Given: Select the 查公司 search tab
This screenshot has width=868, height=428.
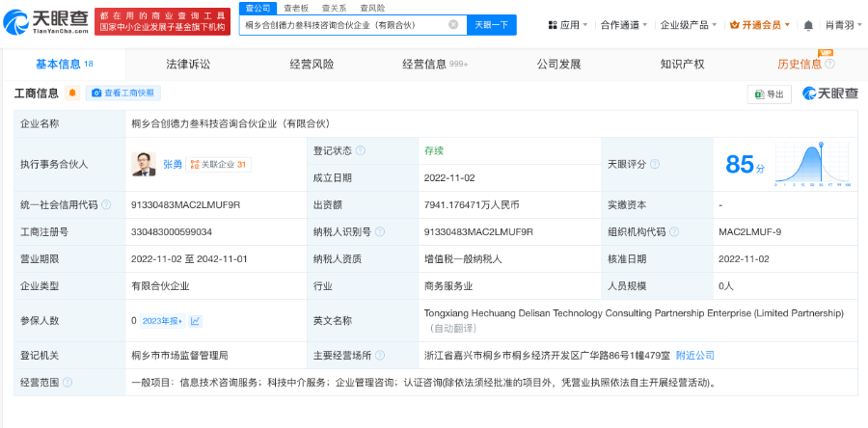Looking at the screenshot, I should pyautogui.click(x=258, y=9).
